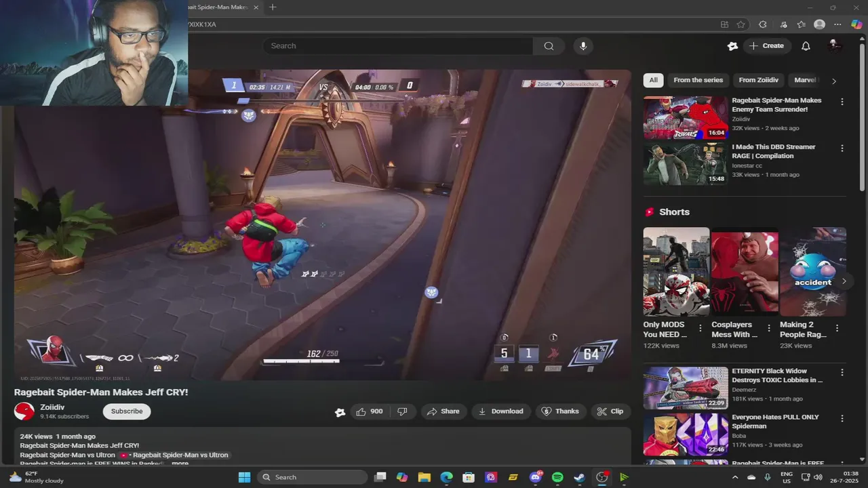Select the Marvel filter chip
This screenshot has height=488, width=868.
[x=805, y=80]
